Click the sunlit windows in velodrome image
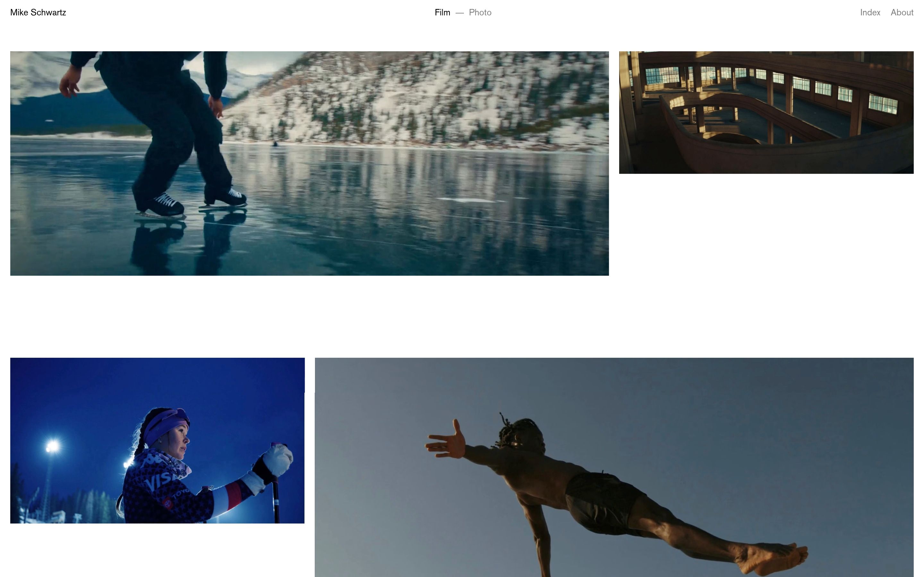This screenshot has width=924, height=577. 883,104
